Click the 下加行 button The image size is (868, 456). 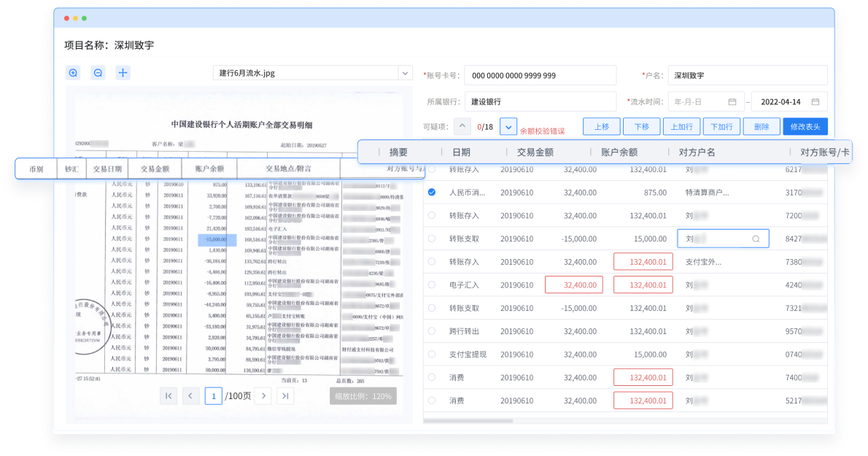(722, 126)
